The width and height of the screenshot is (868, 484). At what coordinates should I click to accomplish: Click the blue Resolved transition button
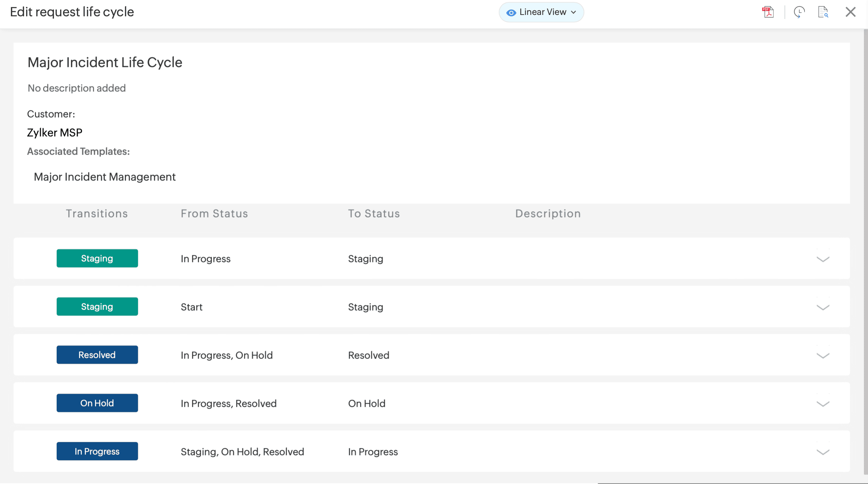[x=97, y=355]
